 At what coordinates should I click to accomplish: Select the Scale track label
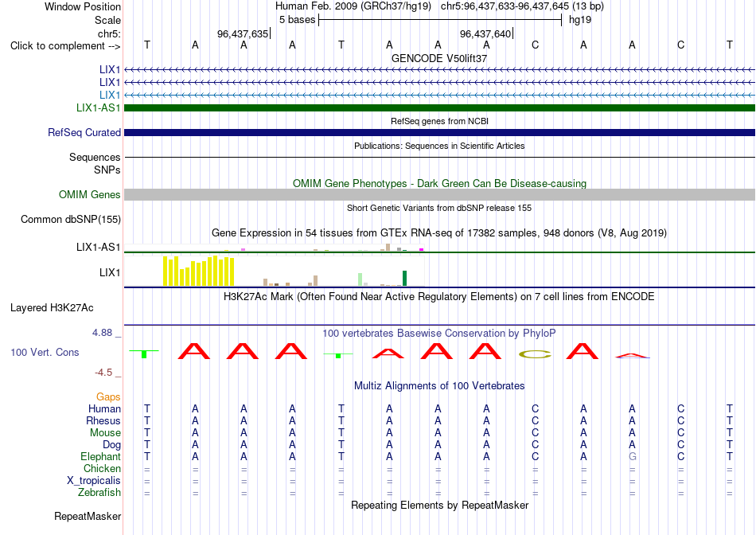[x=107, y=20]
